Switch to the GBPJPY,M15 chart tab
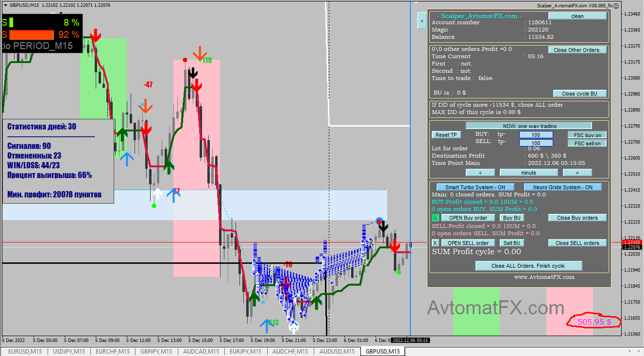This screenshot has width=644, height=356. tap(156, 352)
